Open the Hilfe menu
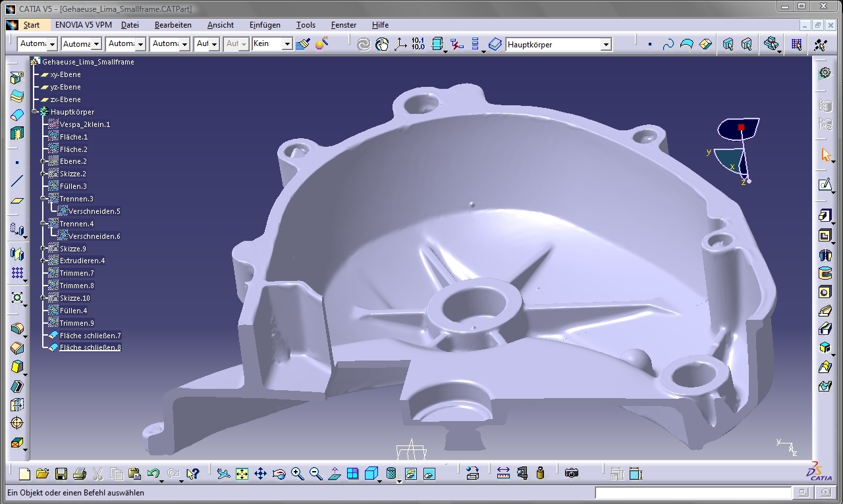This screenshot has width=843, height=504. (x=380, y=25)
